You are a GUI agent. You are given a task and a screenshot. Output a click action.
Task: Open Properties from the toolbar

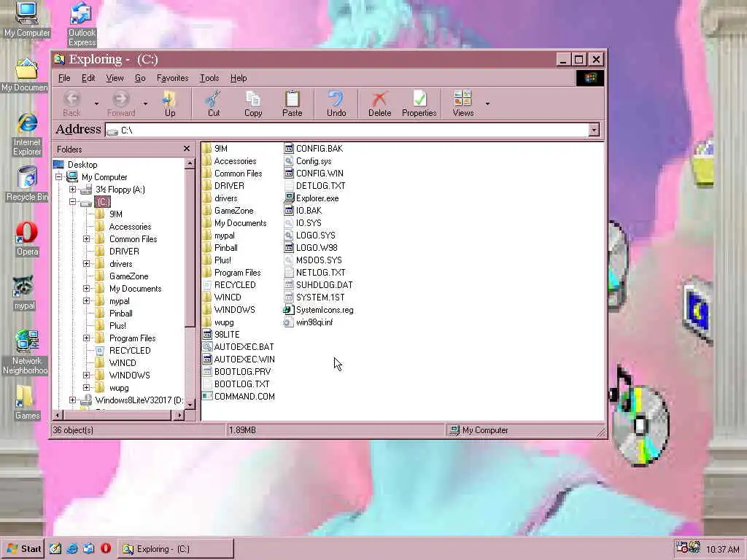[x=419, y=104]
